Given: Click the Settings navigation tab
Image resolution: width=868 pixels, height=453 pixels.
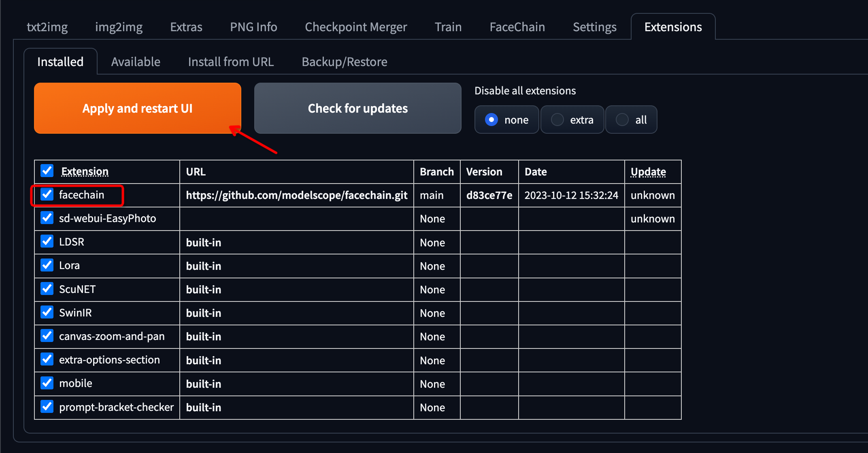Looking at the screenshot, I should 595,26.
